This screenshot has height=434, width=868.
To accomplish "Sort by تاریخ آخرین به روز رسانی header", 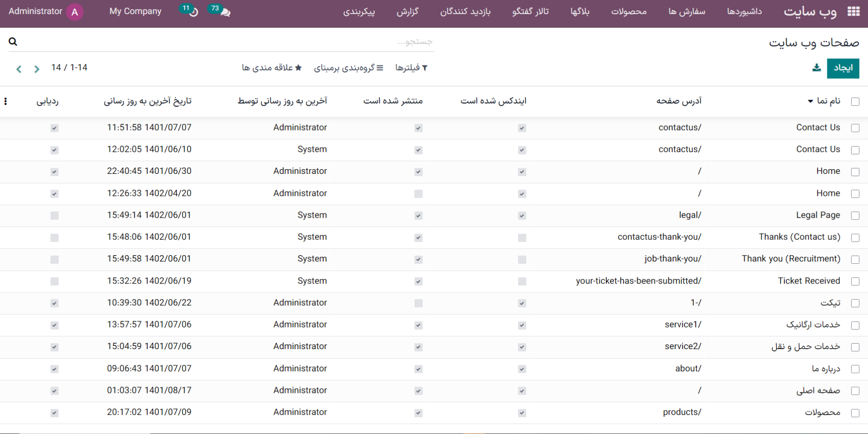I will tap(147, 101).
